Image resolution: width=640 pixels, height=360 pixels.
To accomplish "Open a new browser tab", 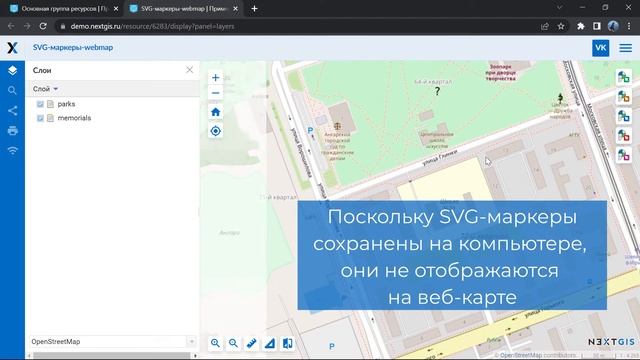I will (254, 9).
